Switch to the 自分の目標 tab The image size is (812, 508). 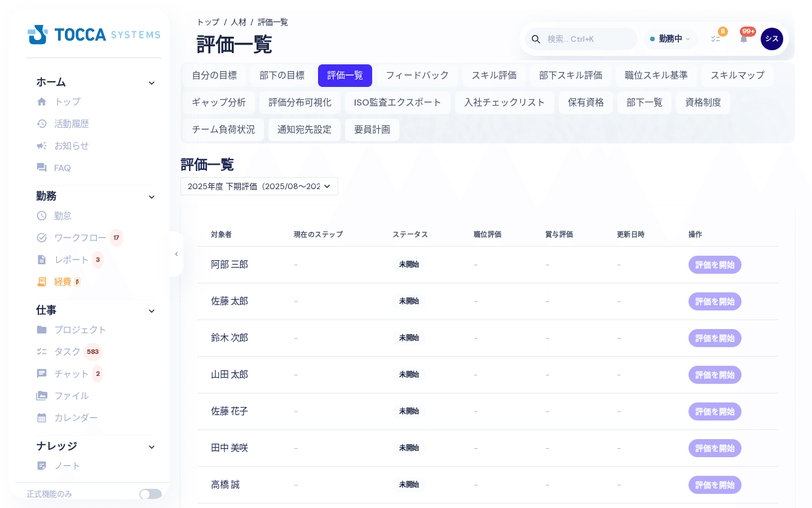[214, 76]
